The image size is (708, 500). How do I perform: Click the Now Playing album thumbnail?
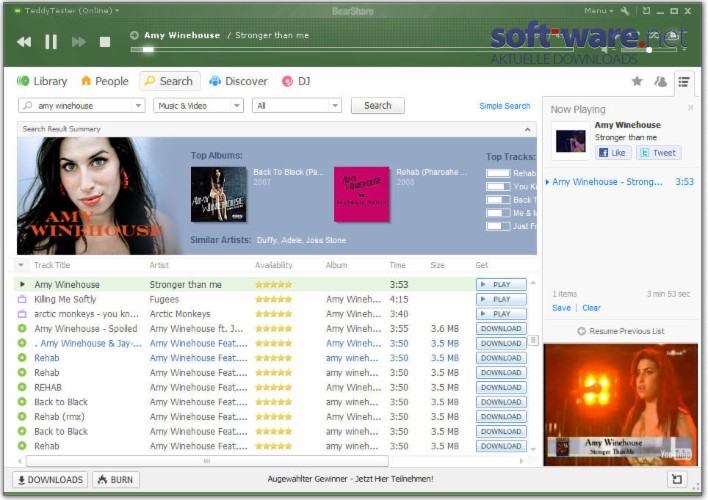tap(570, 141)
